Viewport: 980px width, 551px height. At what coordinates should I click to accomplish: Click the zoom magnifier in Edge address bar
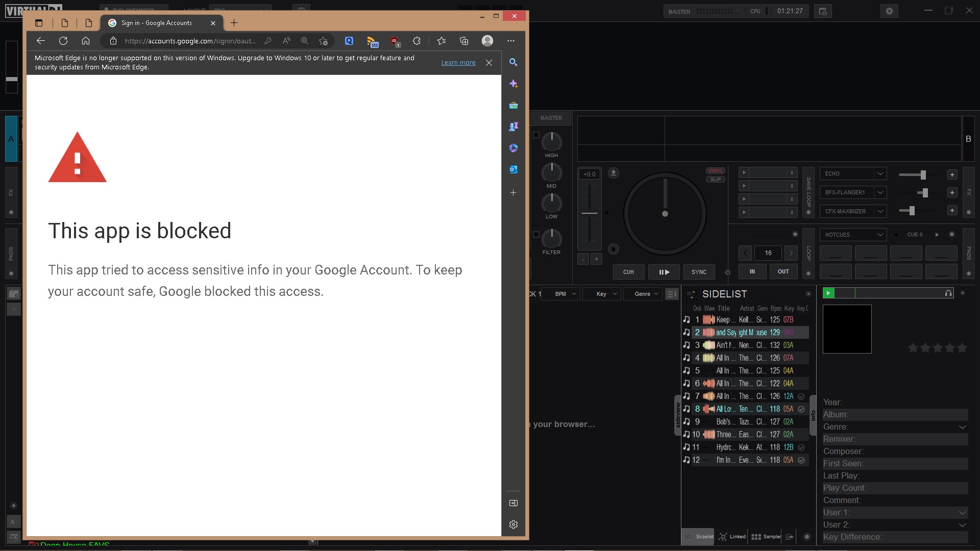tap(305, 41)
